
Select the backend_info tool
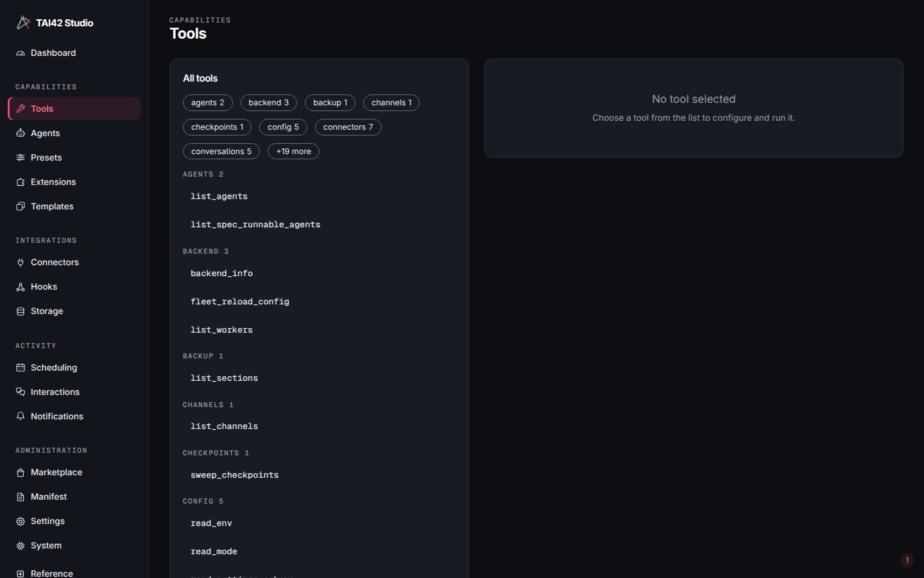point(319,274)
